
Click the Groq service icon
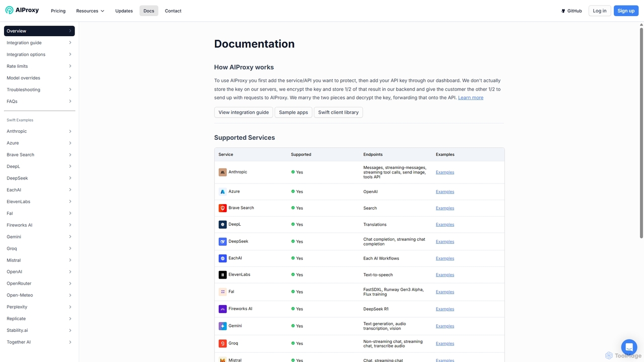coord(222,343)
